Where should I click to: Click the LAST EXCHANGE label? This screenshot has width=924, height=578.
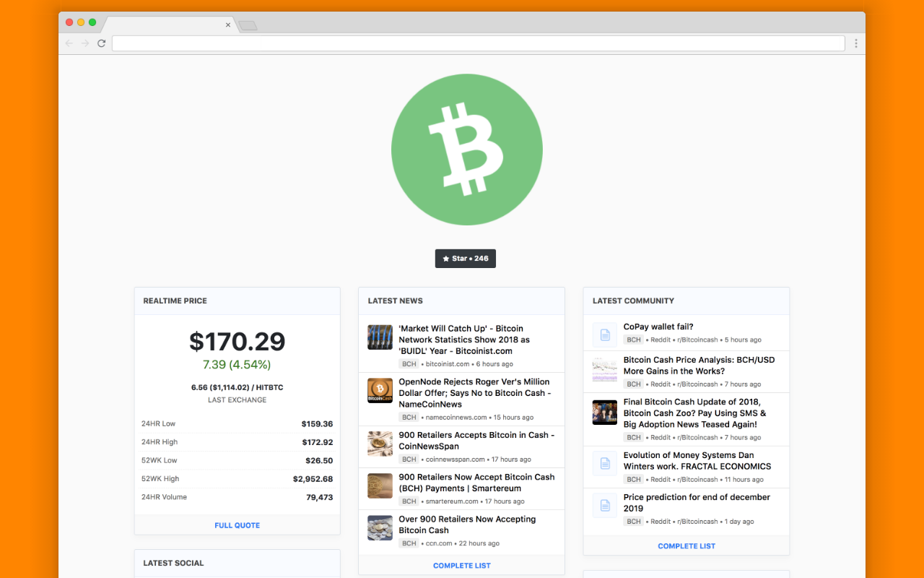pos(237,400)
